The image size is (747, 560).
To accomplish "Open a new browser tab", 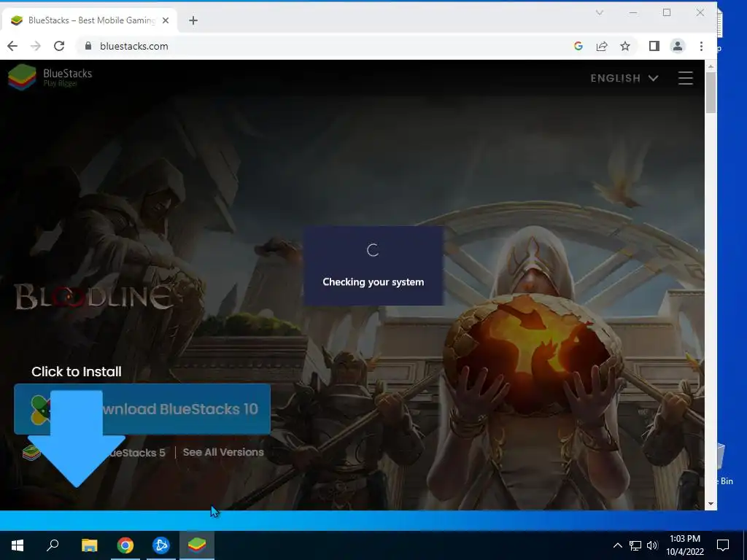I will tap(193, 20).
